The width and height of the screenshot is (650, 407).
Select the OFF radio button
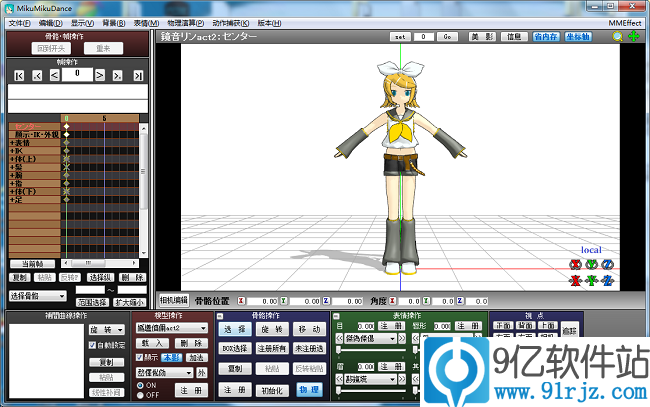click(139, 394)
